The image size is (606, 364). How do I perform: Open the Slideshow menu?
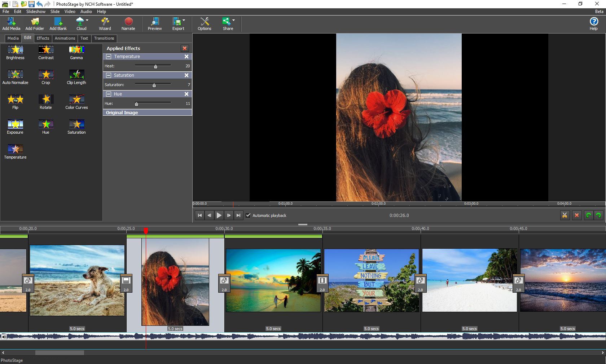(36, 11)
